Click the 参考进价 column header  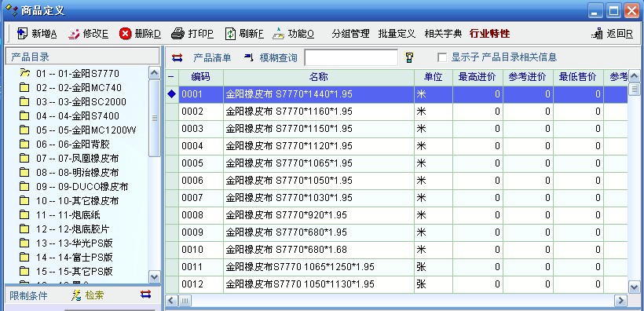pos(529,77)
